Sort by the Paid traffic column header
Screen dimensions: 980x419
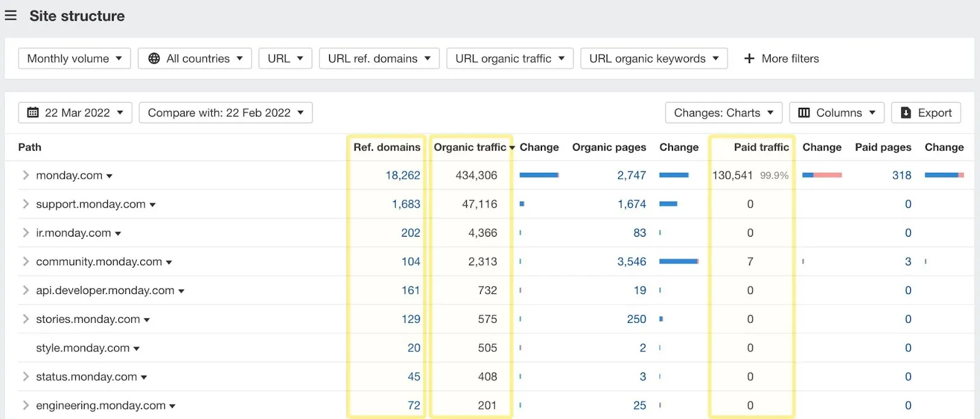(x=761, y=147)
